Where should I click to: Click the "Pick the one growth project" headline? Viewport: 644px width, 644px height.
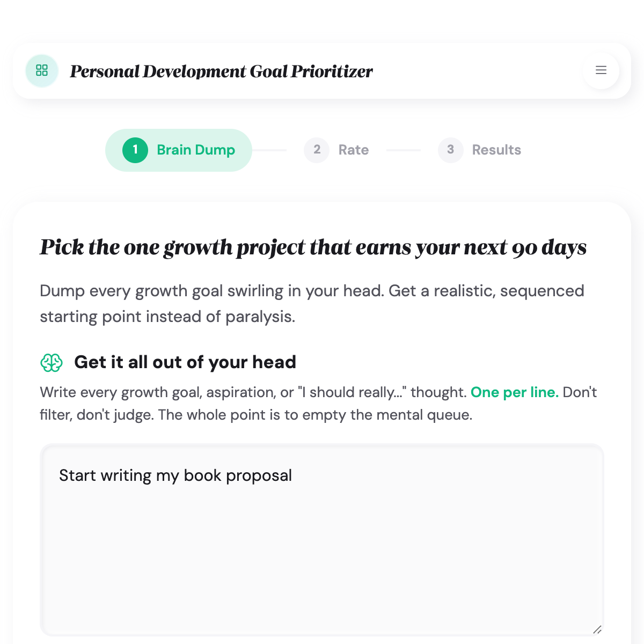[313, 247]
